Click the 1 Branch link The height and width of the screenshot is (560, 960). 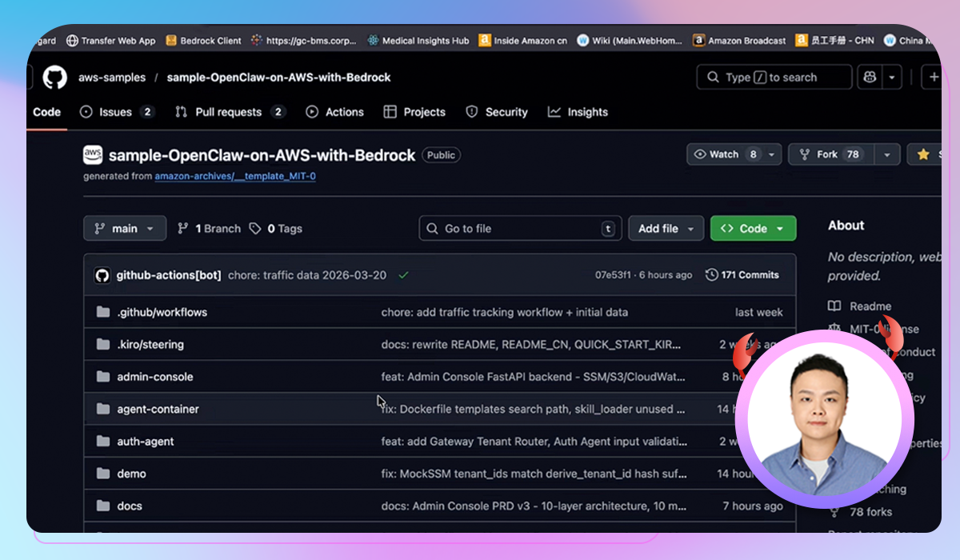pyautogui.click(x=209, y=229)
